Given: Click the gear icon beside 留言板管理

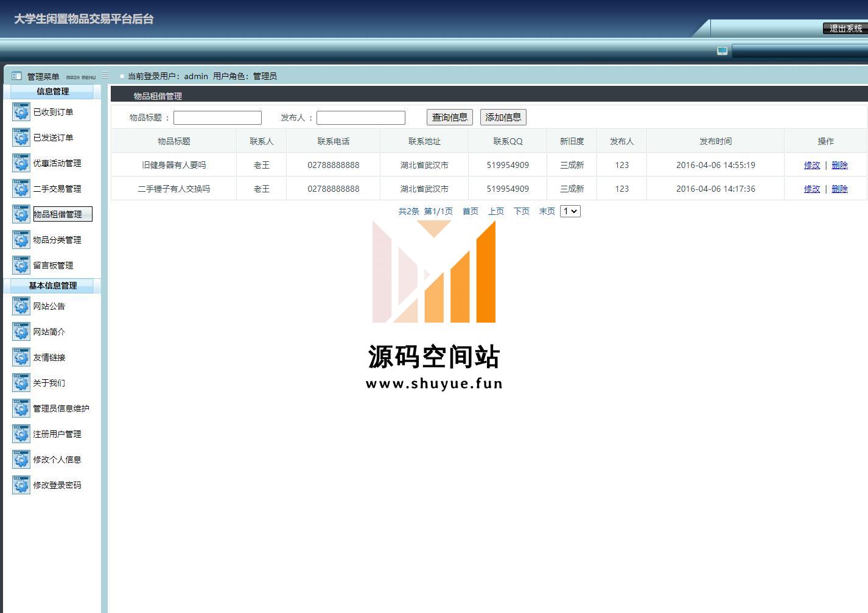Looking at the screenshot, I should click(x=21, y=265).
